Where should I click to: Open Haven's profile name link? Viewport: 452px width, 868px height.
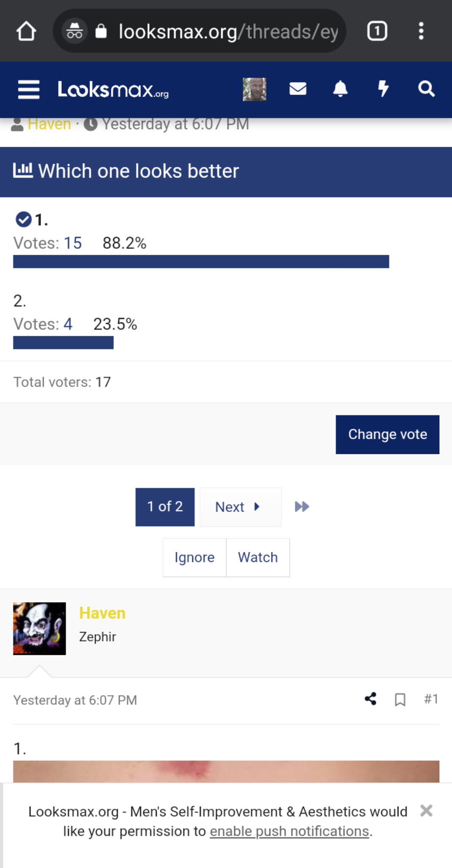(103, 613)
